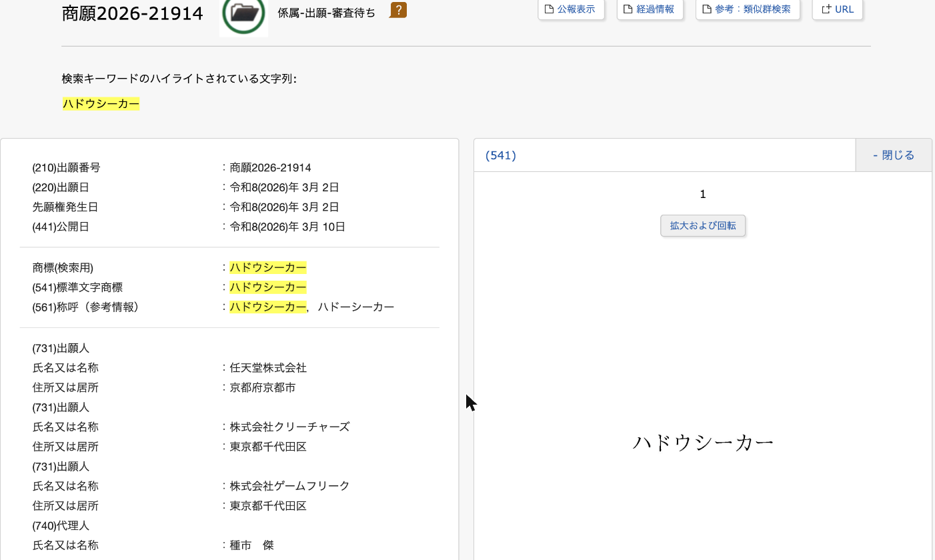Click applicant 株式会社ゲームフリーク
935x560 pixels.
pyautogui.click(x=289, y=486)
